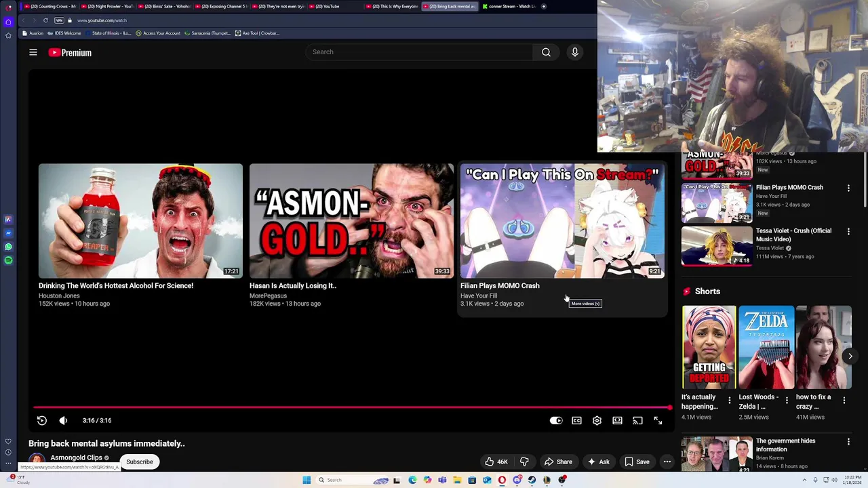Open taskbar clock showing 10:22 PM
The width and height of the screenshot is (868, 488).
click(x=853, y=480)
